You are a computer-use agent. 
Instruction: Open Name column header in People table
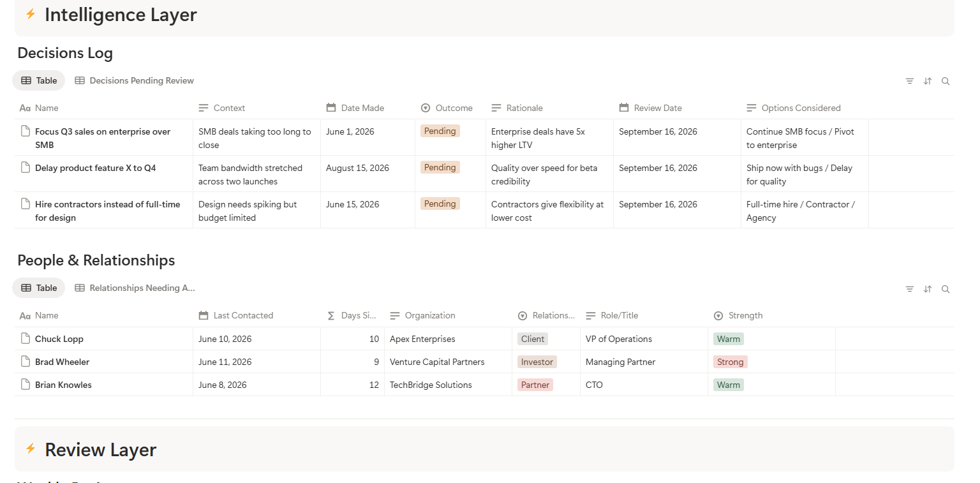104,315
